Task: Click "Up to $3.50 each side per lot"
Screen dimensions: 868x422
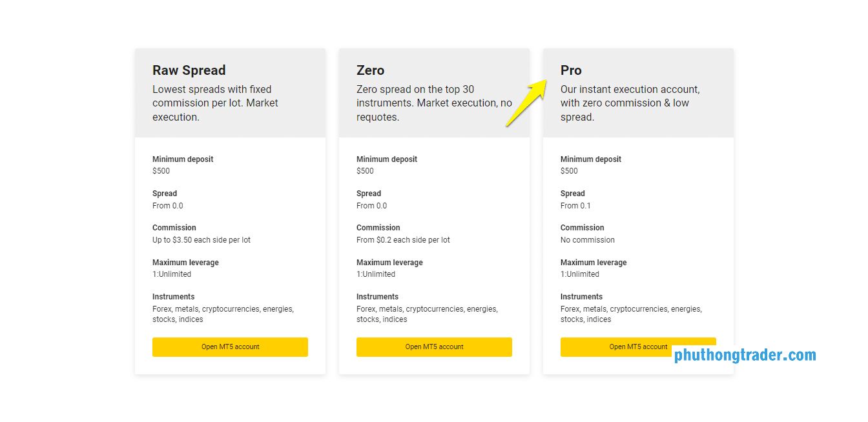Action: coord(201,240)
